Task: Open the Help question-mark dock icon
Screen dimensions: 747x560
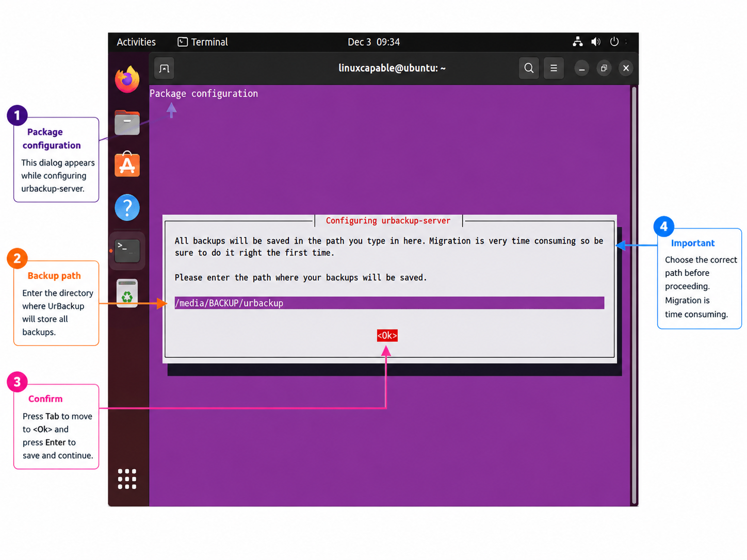Action: [x=127, y=208]
